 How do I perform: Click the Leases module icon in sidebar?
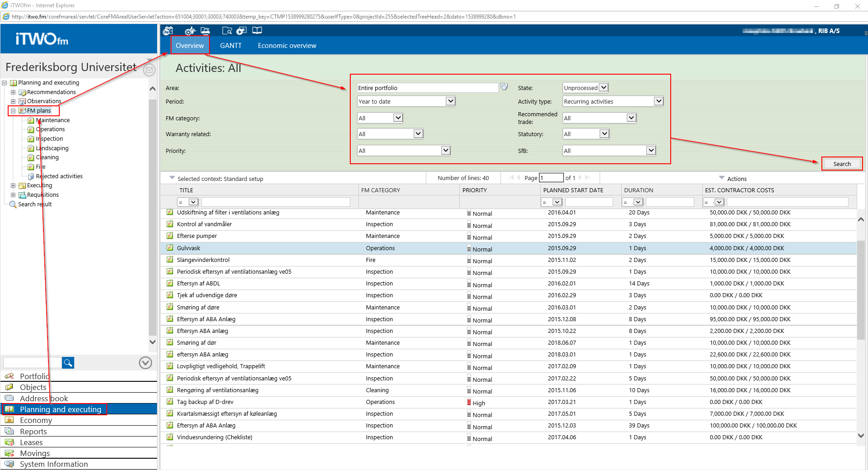[x=10, y=442]
